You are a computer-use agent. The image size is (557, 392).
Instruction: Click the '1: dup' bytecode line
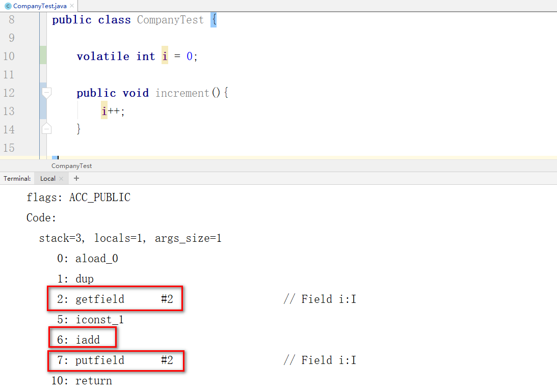click(75, 279)
